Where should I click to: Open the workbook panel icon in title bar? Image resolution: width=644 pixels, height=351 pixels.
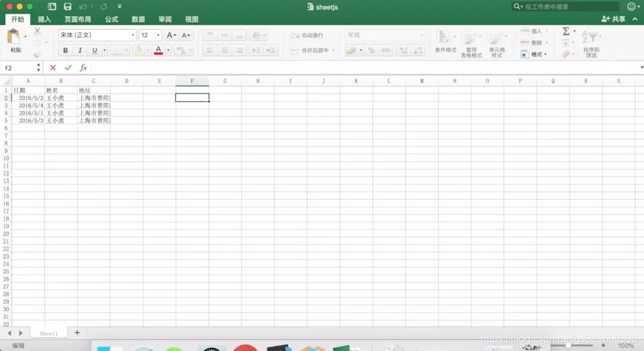[x=52, y=6]
